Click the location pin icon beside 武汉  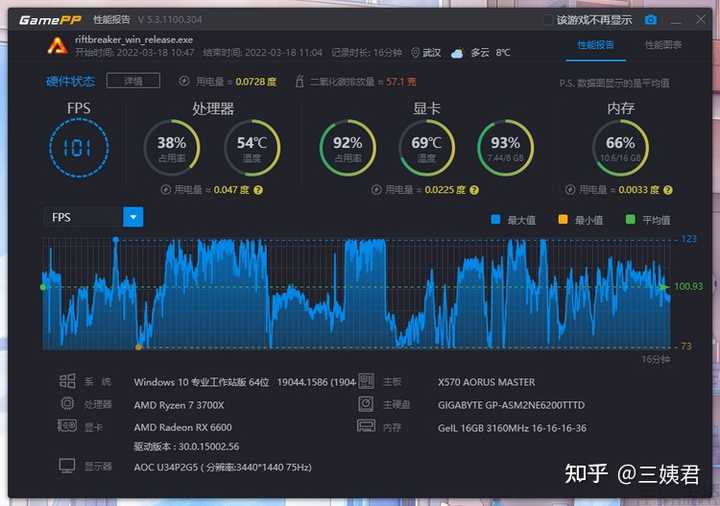[415, 52]
